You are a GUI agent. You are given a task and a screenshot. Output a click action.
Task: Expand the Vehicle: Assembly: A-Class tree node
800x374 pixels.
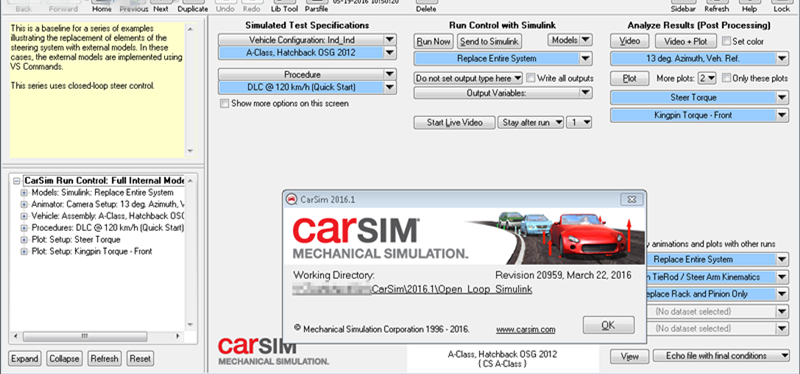(x=24, y=216)
